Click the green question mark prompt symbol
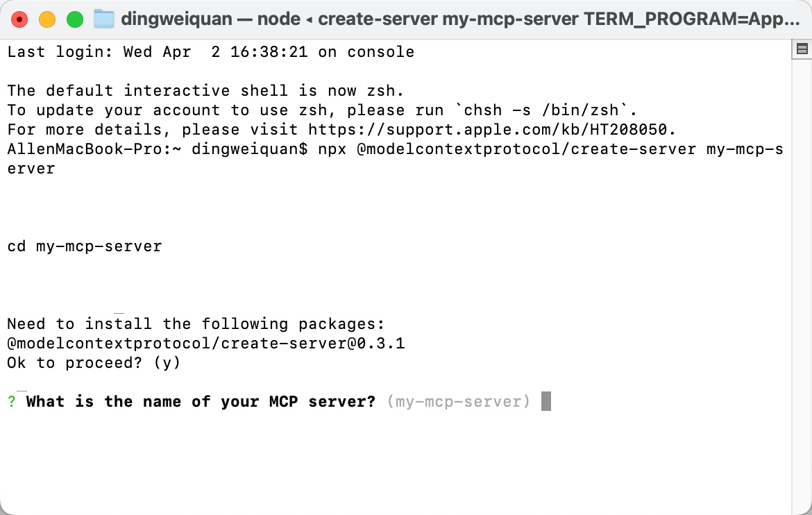The image size is (812, 515). (x=12, y=402)
